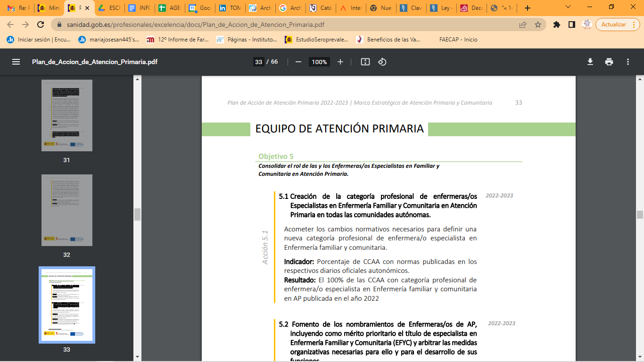This screenshot has width=644, height=362.
Task: Open Páginas - Instituto bookmark
Action: (x=247, y=40)
